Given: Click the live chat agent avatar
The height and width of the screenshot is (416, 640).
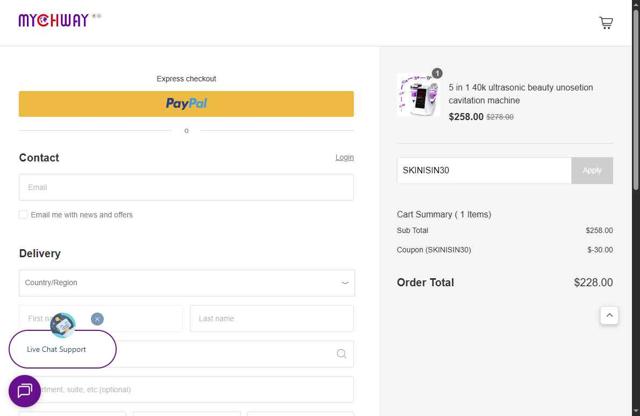Looking at the screenshot, I should pyautogui.click(x=62, y=325).
